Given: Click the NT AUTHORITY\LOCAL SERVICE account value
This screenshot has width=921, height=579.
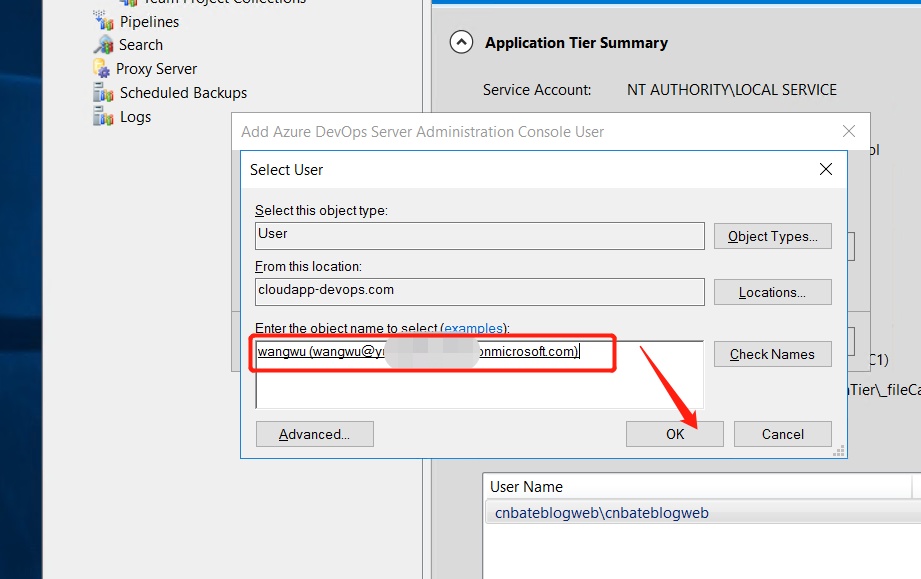Looking at the screenshot, I should click(732, 90).
